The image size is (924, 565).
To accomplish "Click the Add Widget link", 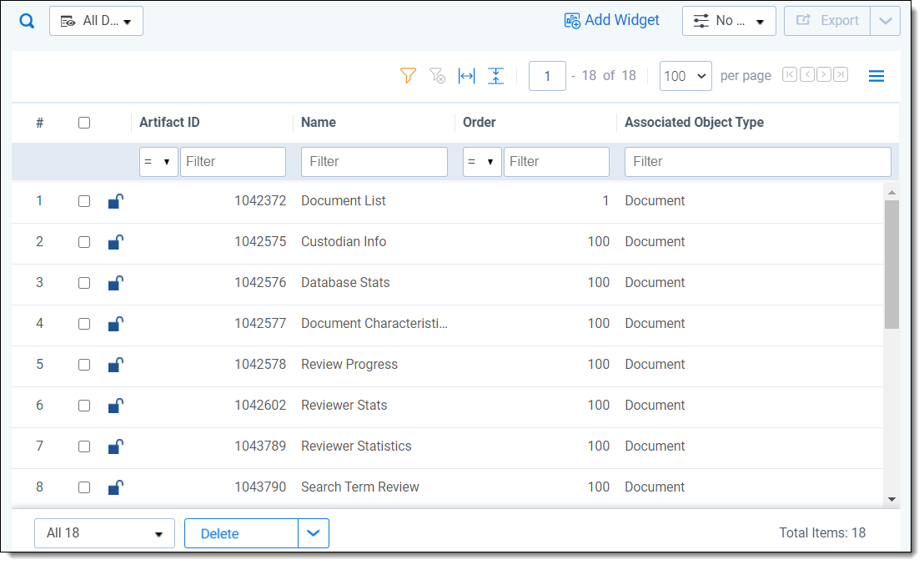I will [x=612, y=21].
